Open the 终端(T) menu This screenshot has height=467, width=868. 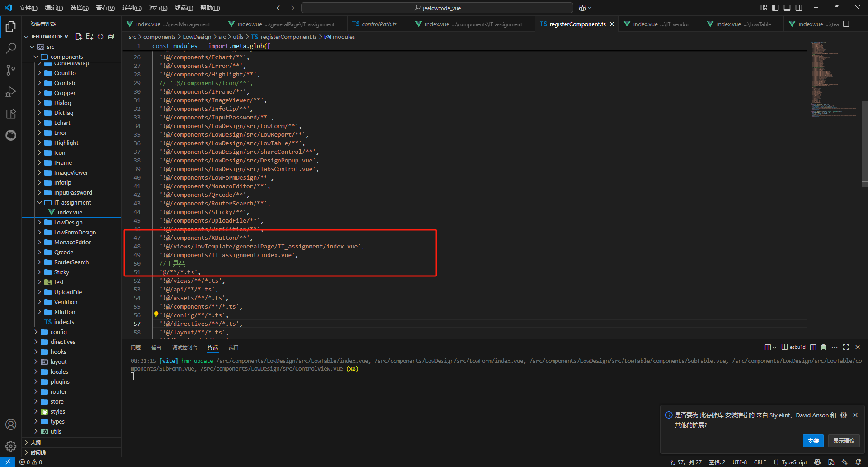(184, 8)
